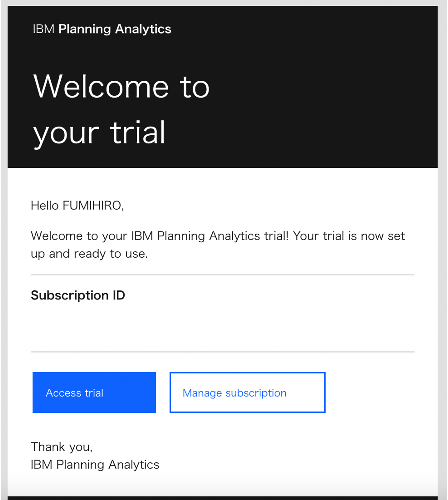Click divider line above the buttons
The width and height of the screenshot is (448, 500).
(x=223, y=352)
